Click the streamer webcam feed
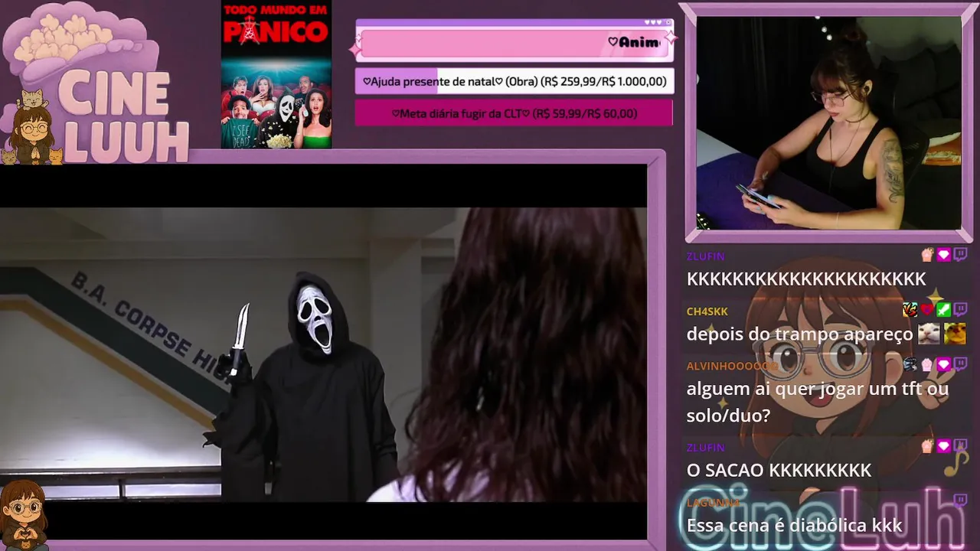 pyautogui.click(x=828, y=122)
